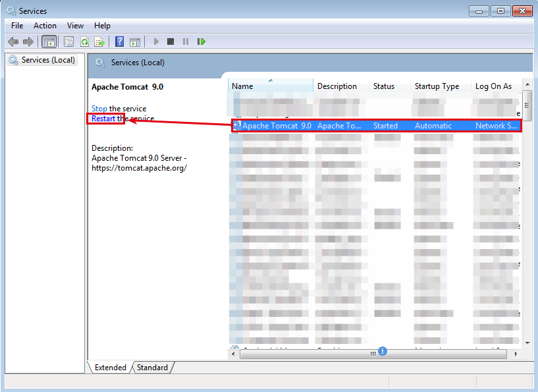The width and height of the screenshot is (538, 392).
Task: Toggle the Show/Hide Console Tree icon
Action: click(49, 42)
